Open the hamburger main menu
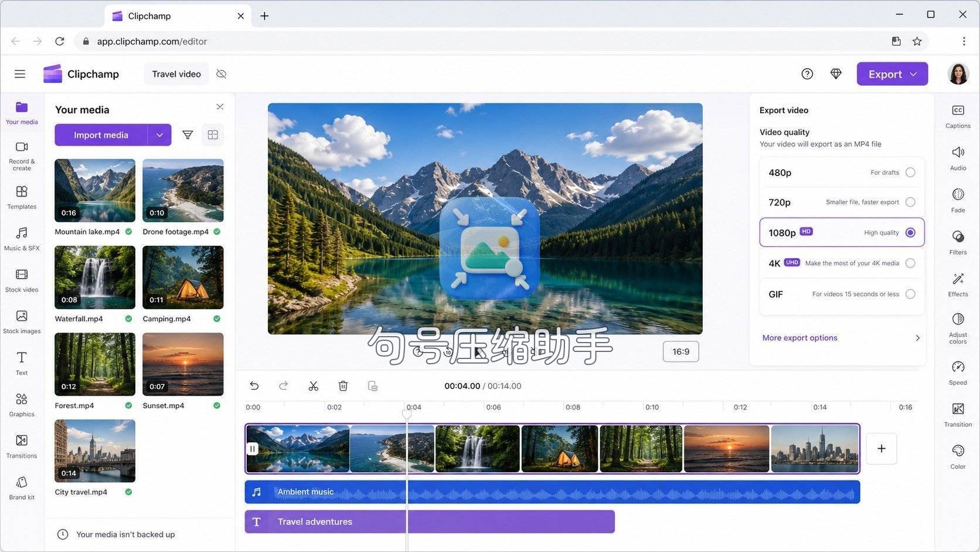980x552 pixels. (x=20, y=74)
